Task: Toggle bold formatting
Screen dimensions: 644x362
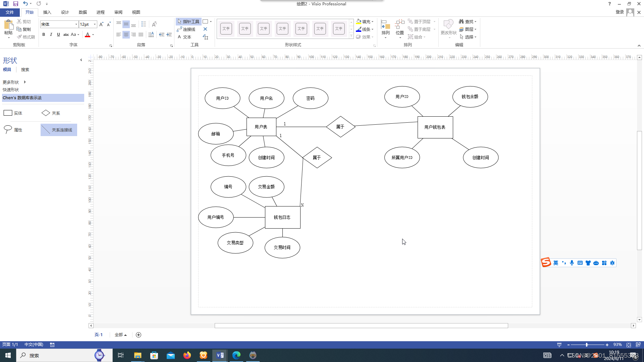Action: [x=44, y=35]
